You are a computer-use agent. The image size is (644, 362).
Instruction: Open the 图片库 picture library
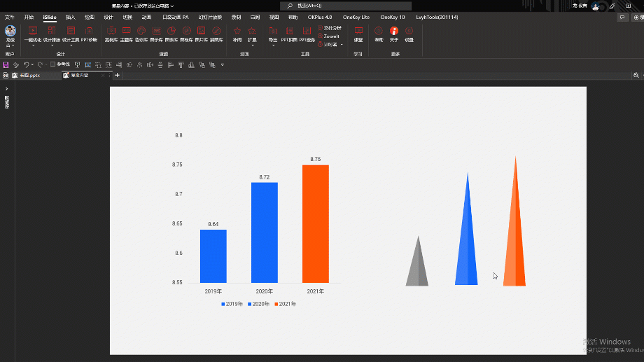202,34
